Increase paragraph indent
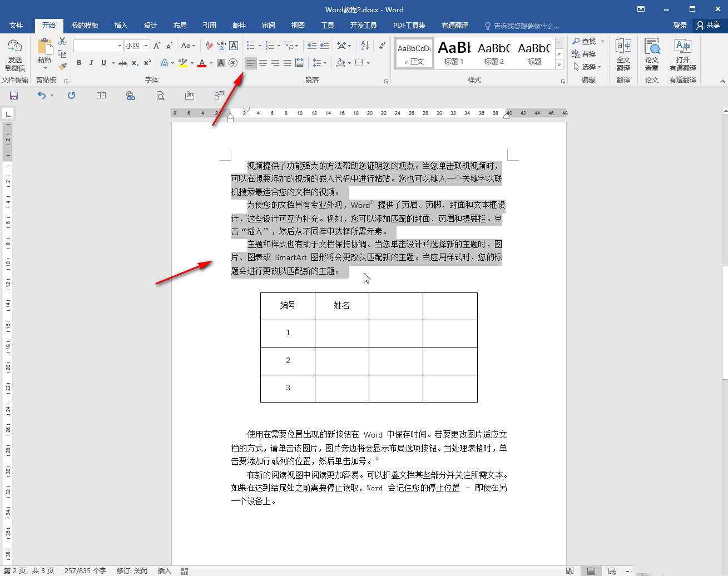This screenshot has width=728, height=576. [x=324, y=46]
